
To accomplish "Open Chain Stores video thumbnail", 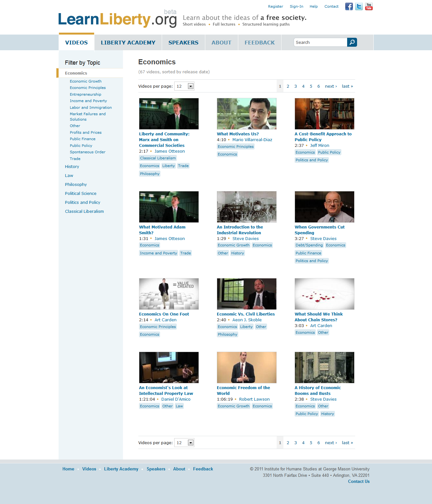I will point(324,294).
